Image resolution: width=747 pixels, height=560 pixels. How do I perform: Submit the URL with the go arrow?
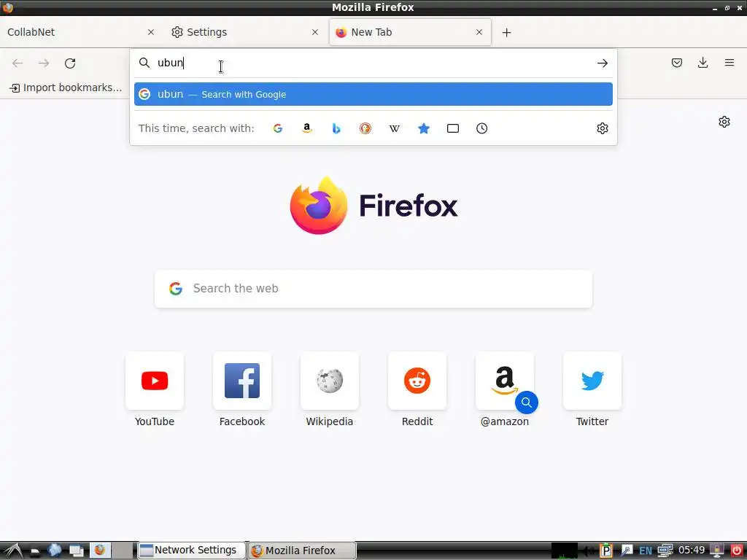[602, 63]
